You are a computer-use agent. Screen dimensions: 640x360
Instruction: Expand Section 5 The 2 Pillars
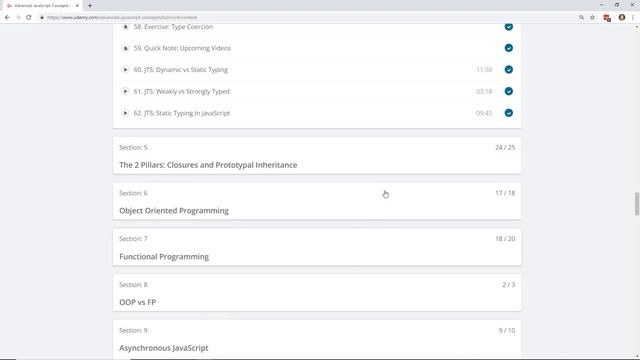(317, 156)
